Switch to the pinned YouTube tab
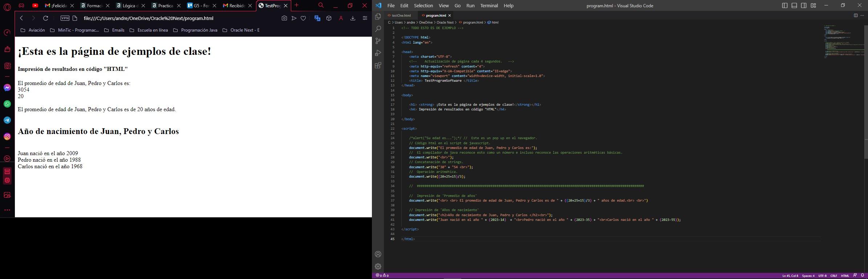868x279 pixels. tap(35, 5)
